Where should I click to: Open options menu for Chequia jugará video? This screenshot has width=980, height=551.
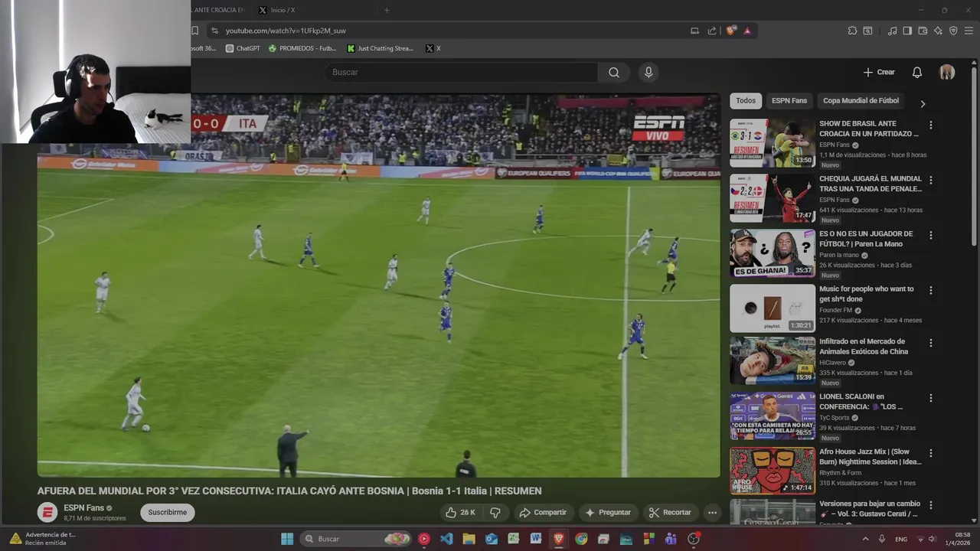931,180
